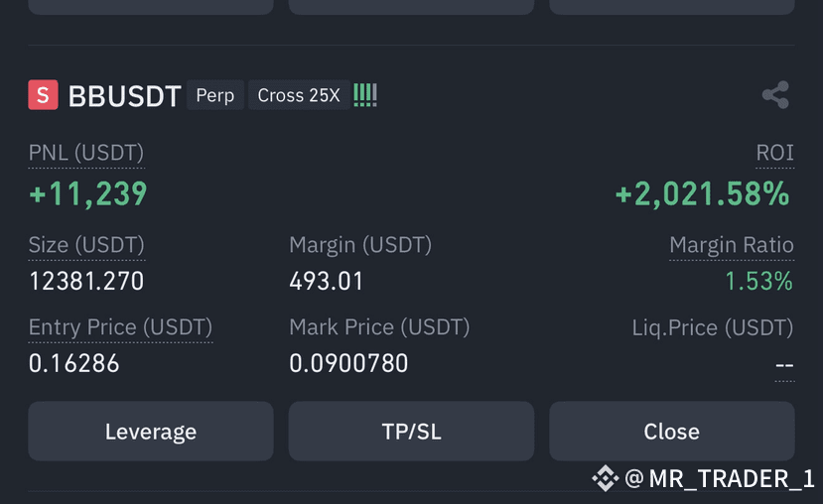Tap the share icon for BBUSDT position

click(775, 95)
